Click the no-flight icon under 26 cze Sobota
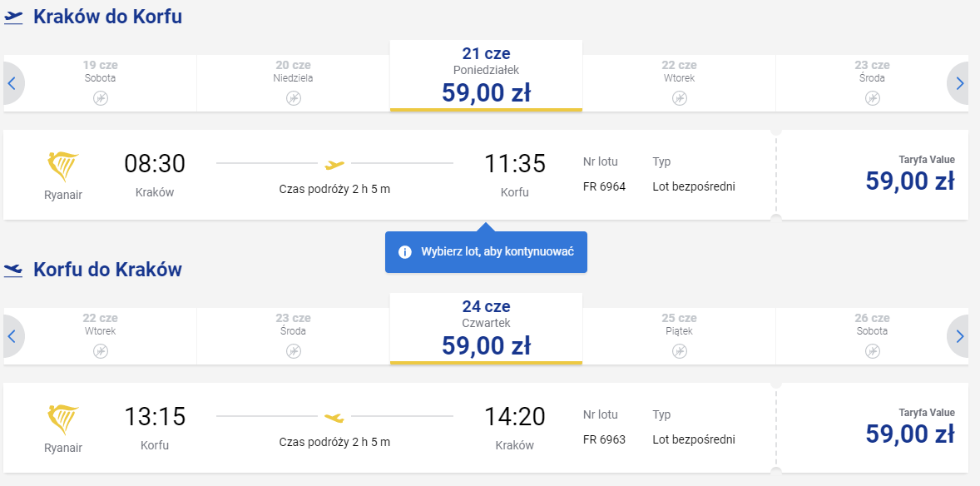Screen dimensions: 980x486 [x=872, y=351]
